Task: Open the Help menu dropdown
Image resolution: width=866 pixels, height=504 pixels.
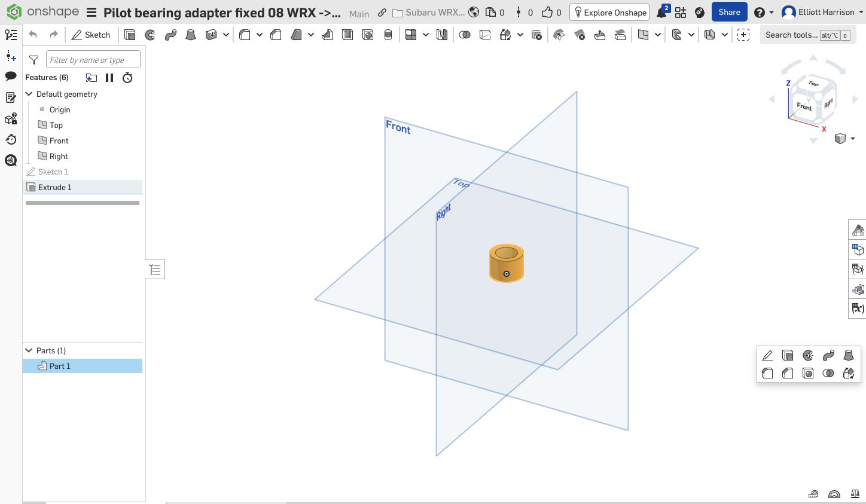Action: [764, 12]
